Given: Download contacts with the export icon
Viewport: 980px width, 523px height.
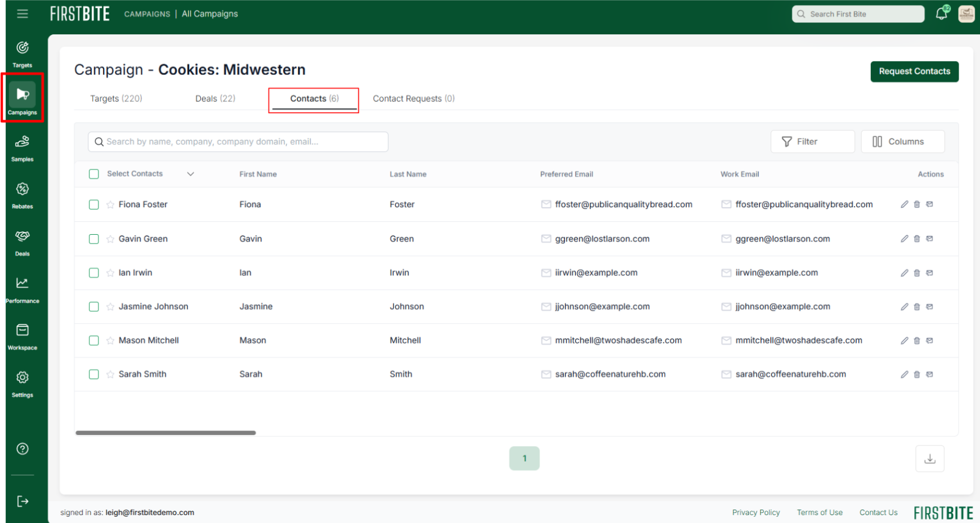Looking at the screenshot, I should (930, 459).
